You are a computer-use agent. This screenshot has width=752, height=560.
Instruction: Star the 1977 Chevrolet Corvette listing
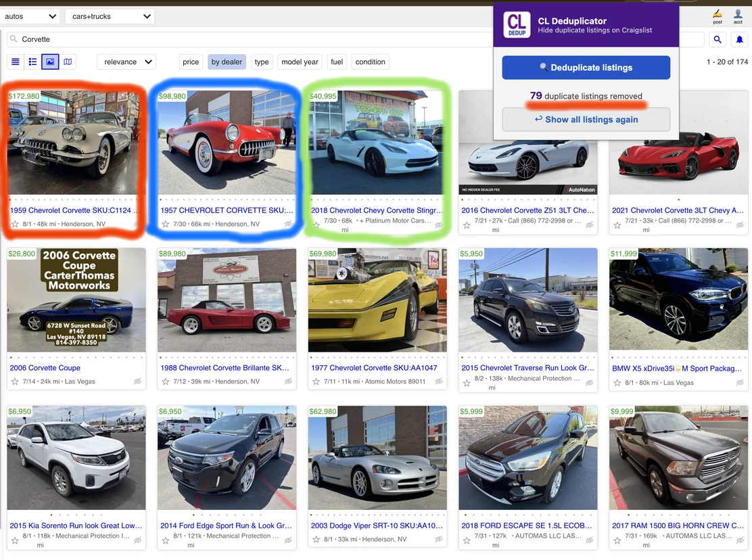point(316,381)
